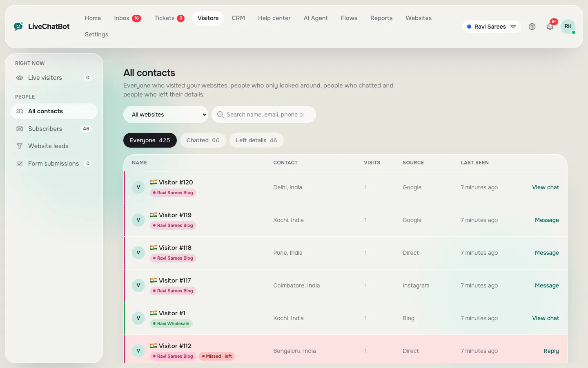Click the avatar for Visitor #119
This screenshot has height=368, width=588.
click(138, 220)
